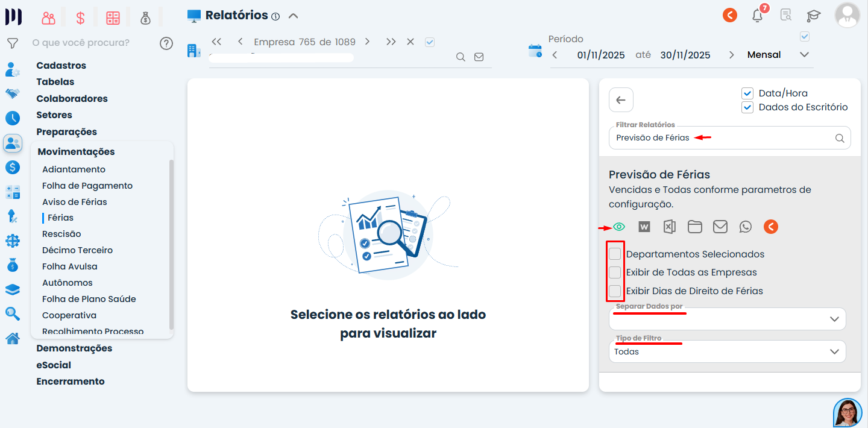
Task: Open the magnifier search icon in left sidebar
Action: 12,313
